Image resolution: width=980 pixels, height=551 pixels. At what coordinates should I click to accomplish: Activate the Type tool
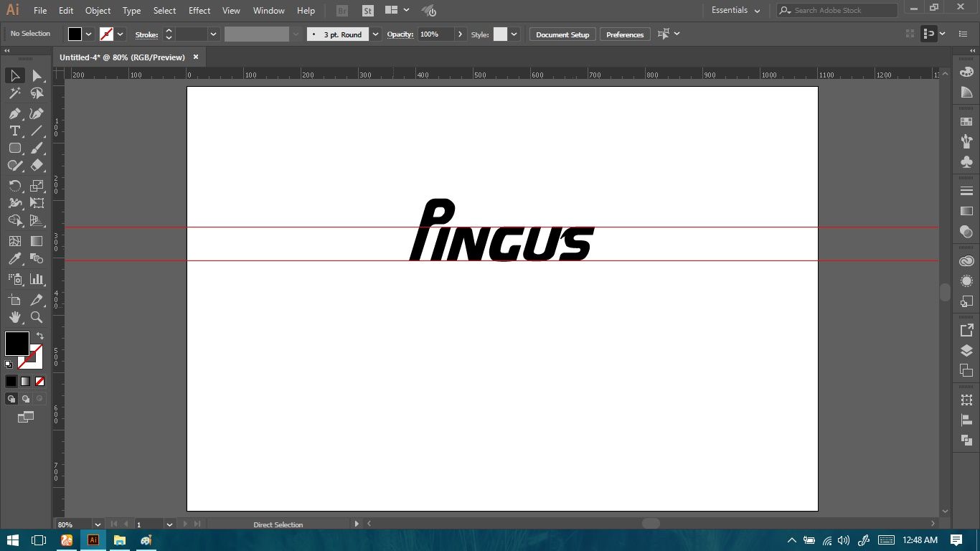tap(14, 131)
